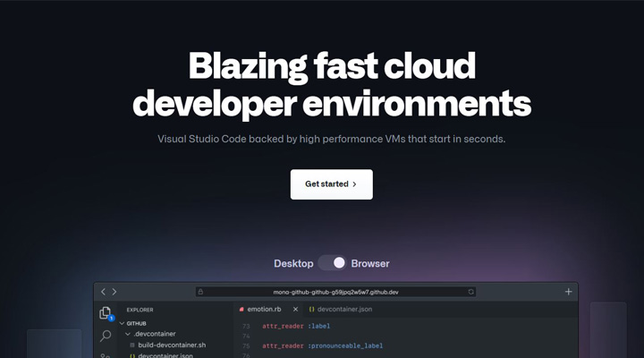The width and height of the screenshot is (644, 358).
Task: Collapse the GITHUB root folder
Action: coord(133,323)
